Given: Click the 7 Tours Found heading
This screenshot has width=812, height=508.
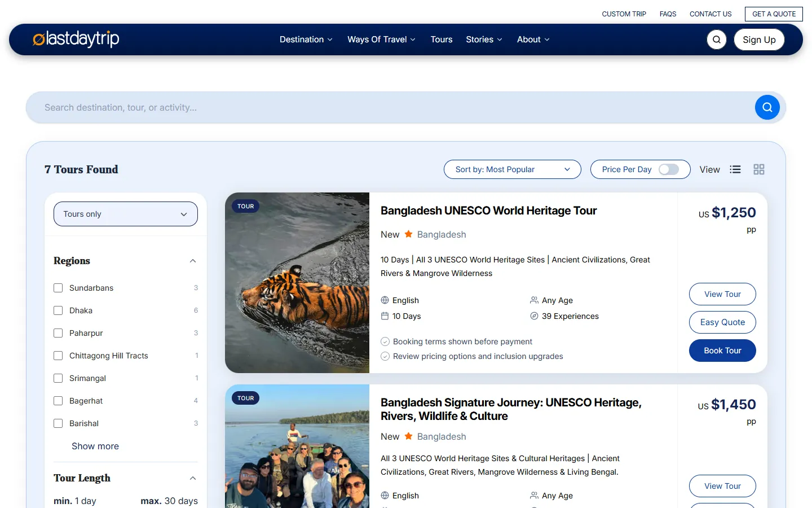Looking at the screenshot, I should 81,169.
